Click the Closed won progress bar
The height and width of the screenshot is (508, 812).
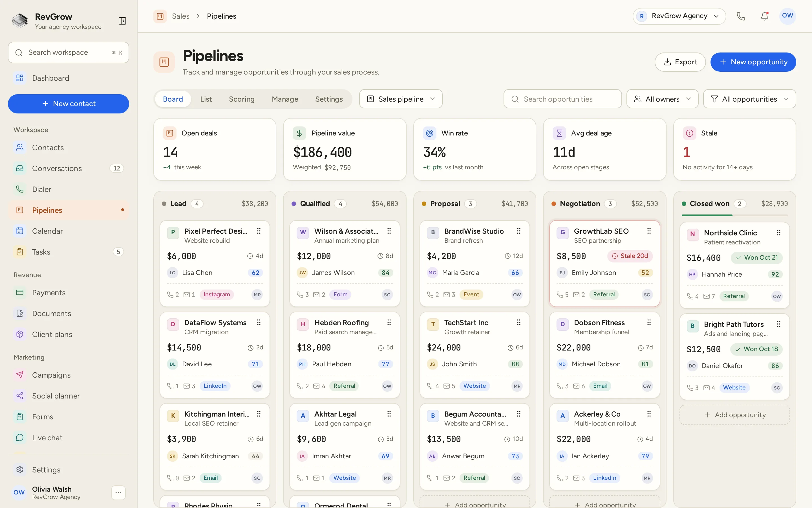point(734,215)
